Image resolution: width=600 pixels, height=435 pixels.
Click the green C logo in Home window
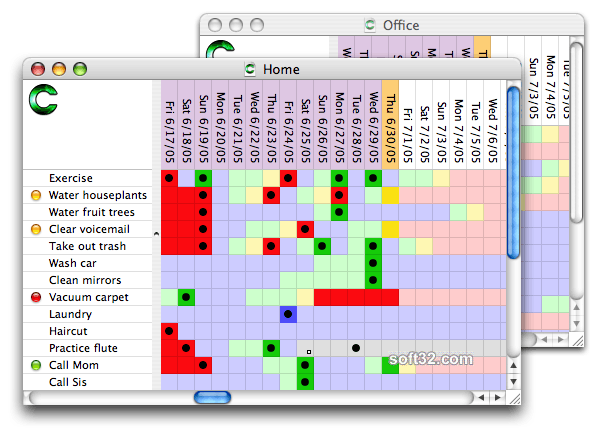[43, 99]
